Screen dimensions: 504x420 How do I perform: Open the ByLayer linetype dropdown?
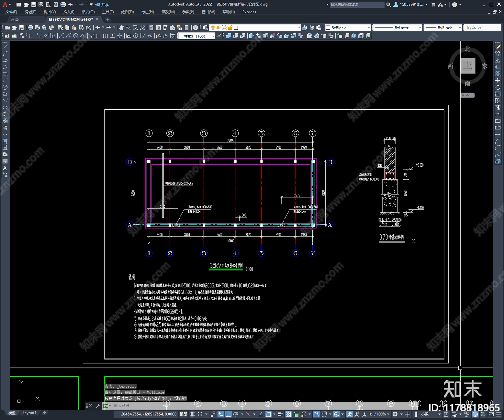pos(397,28)
